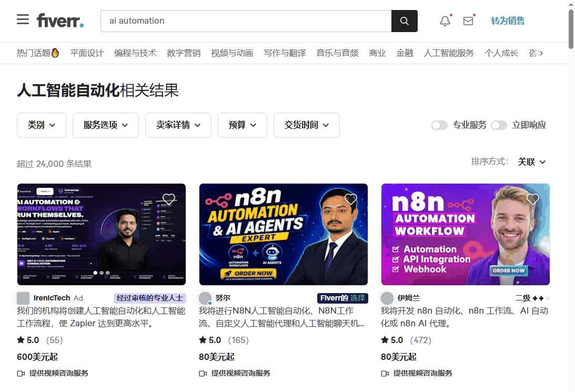Viewport: 575px width, 392px height.
Task: Click 转为销售 link
Action: pyautogui.click(x=508, y=21)
